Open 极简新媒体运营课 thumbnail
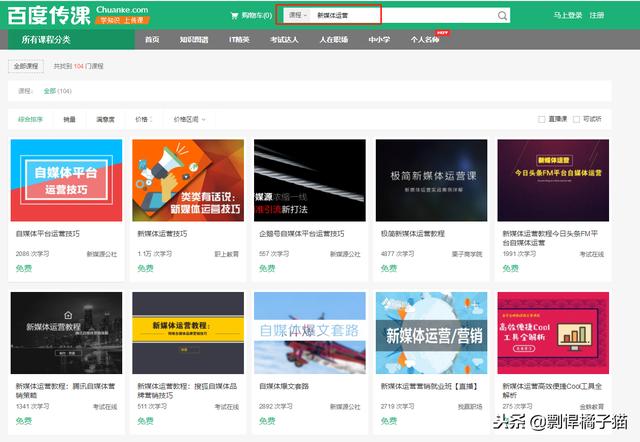This screenshot has height=442, width=640. click(431, 180)
